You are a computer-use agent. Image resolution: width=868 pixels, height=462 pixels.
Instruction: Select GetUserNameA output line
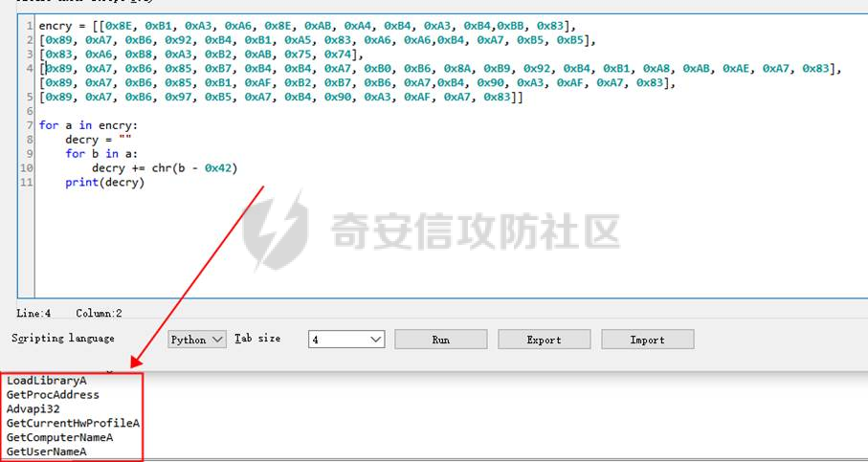(46, 451)
